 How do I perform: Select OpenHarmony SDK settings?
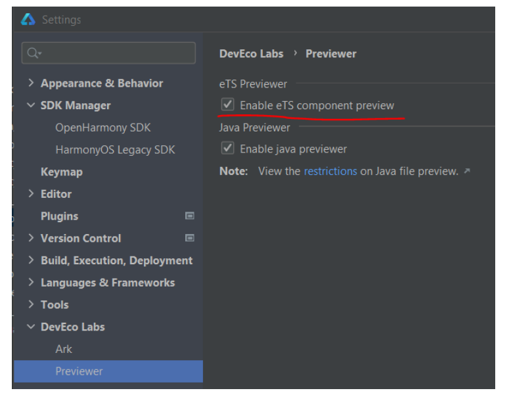(x=103, y=128)
